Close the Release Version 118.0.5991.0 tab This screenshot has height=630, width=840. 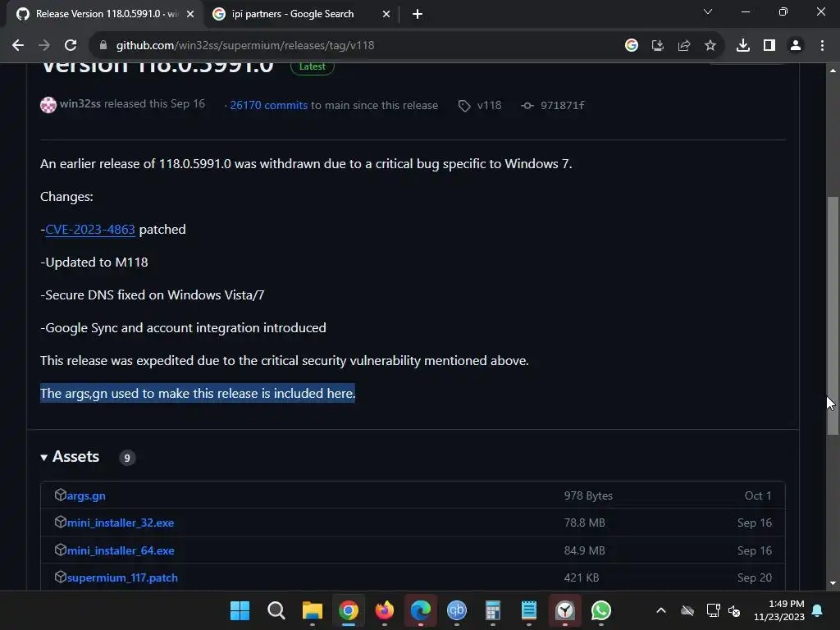tap(190, 15)
